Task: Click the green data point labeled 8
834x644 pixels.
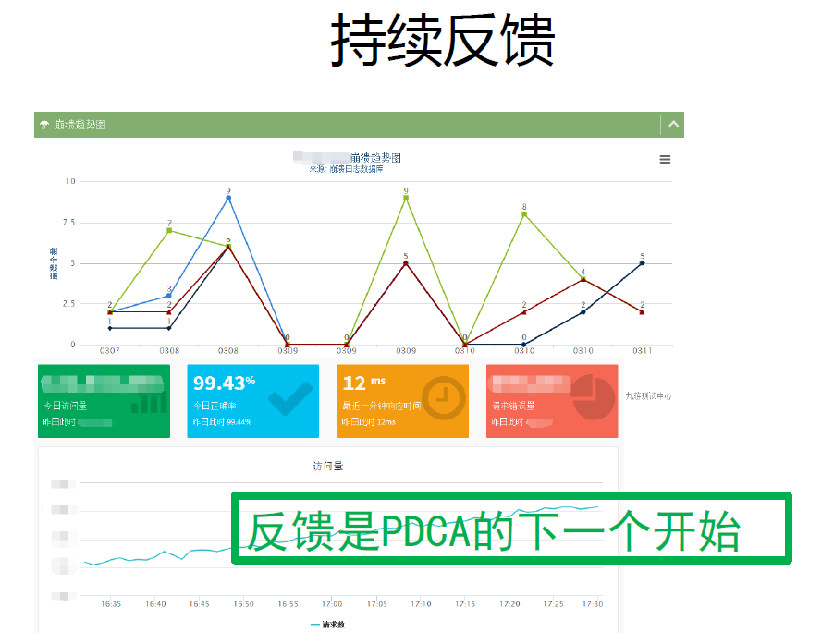Action: click(x=524, y=214)
